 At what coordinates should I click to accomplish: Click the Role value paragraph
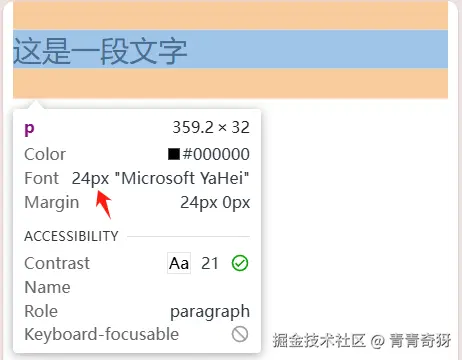210,312
